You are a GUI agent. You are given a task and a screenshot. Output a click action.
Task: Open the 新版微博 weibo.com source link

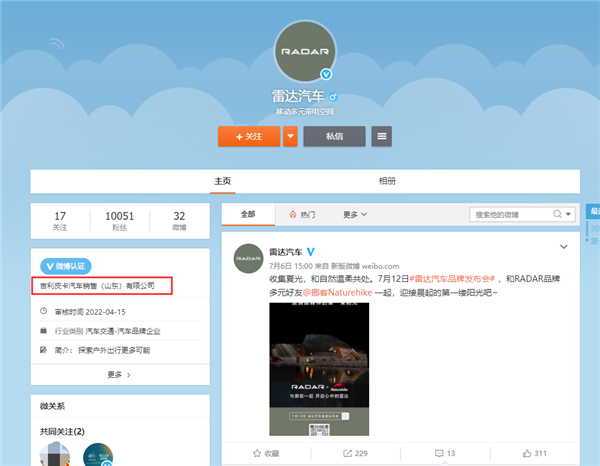(x=365, y=266)
